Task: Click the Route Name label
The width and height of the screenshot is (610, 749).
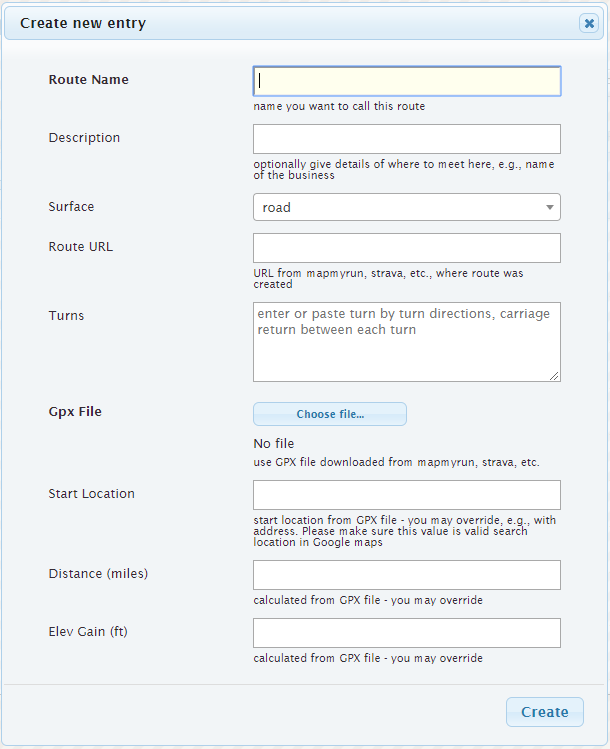Action: tap(88, 79)
